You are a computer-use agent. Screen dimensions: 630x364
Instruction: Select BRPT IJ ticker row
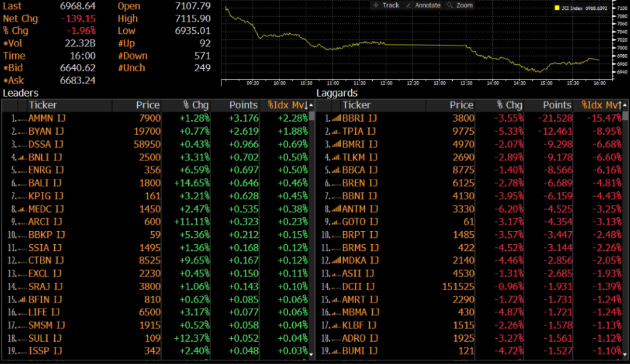tap(359, 235)
